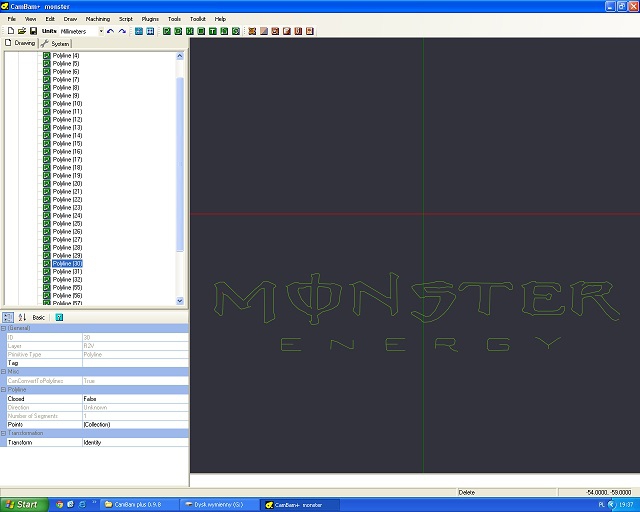The height and width of the screenshot is (512, 640).
Task: Click the Tag property value field
Action: [136, 363]
